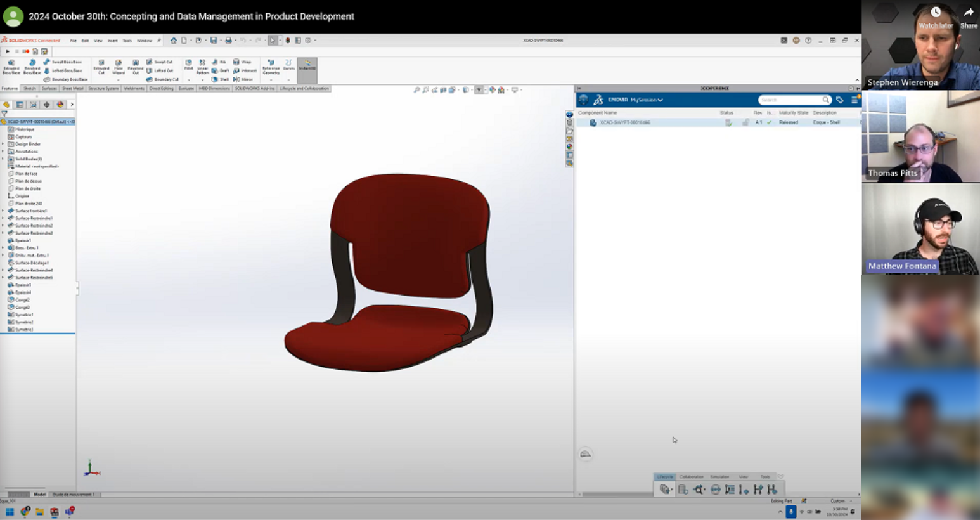This screenshot has height=520, width=980.
Task: Open the File menu
Action: pyautogui.click(x=73, y=40)
